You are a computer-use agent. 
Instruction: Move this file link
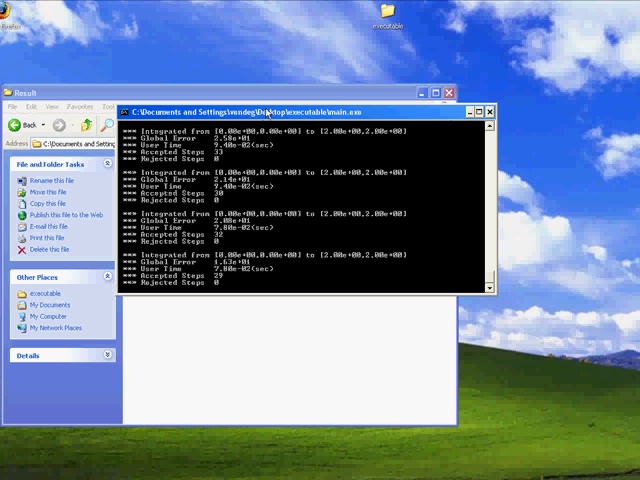coord(48,192)
